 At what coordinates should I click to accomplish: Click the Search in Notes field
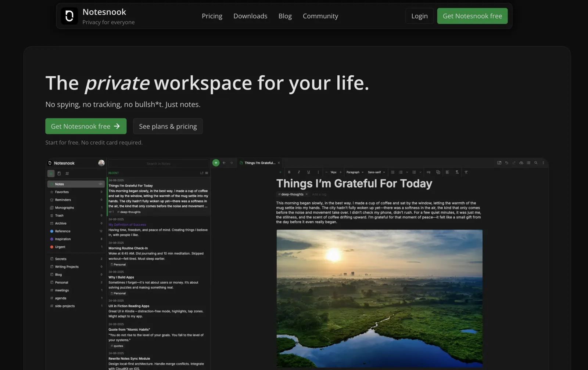pyautogui.click(x=158, y=164)
